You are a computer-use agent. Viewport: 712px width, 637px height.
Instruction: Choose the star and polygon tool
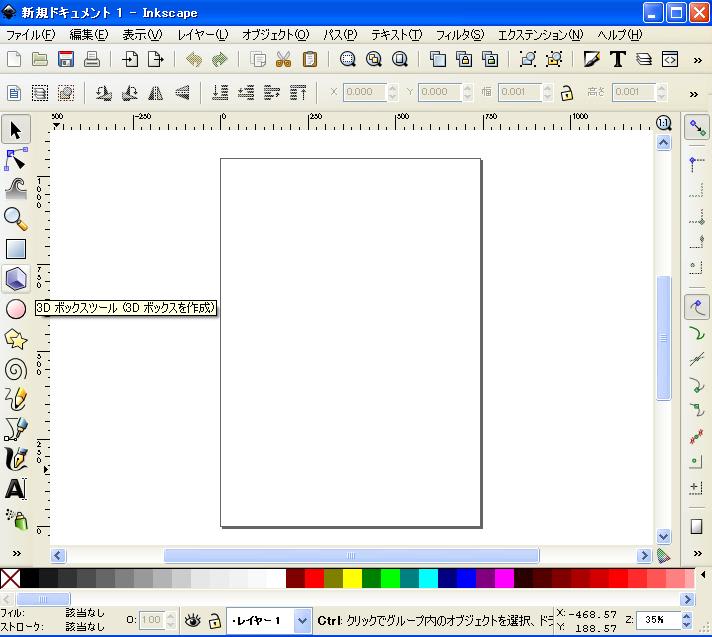[x=16, y=339]
